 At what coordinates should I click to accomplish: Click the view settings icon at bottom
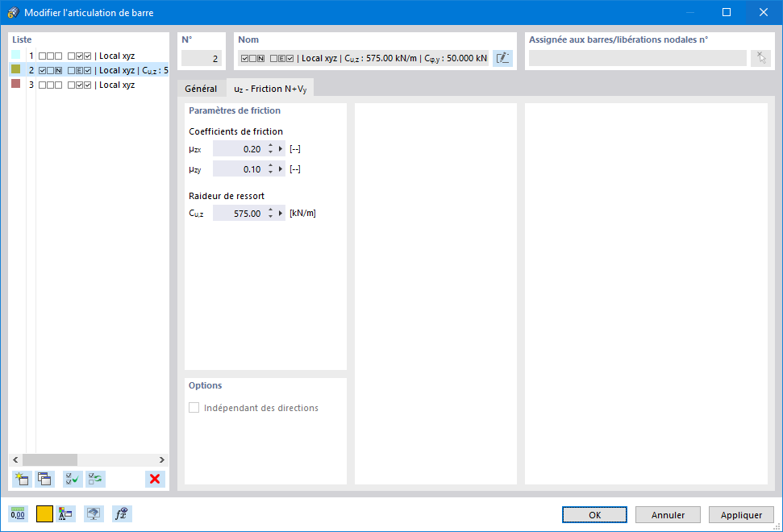[94, 513]
